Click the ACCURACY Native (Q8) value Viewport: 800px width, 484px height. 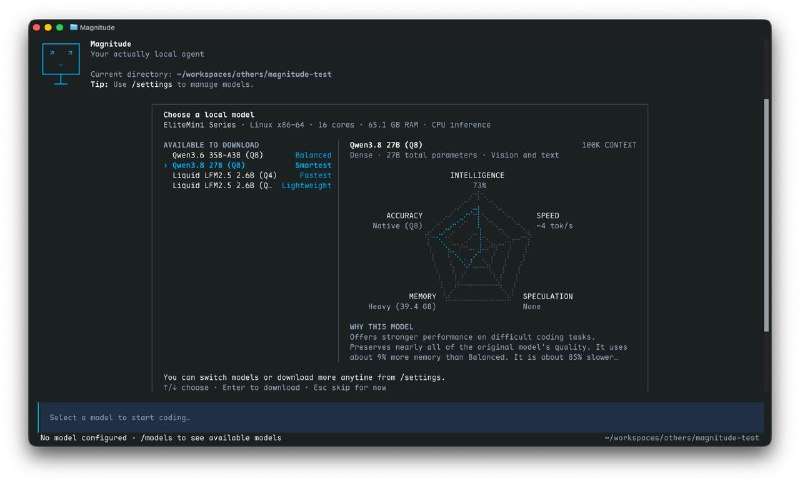[397, 225]
